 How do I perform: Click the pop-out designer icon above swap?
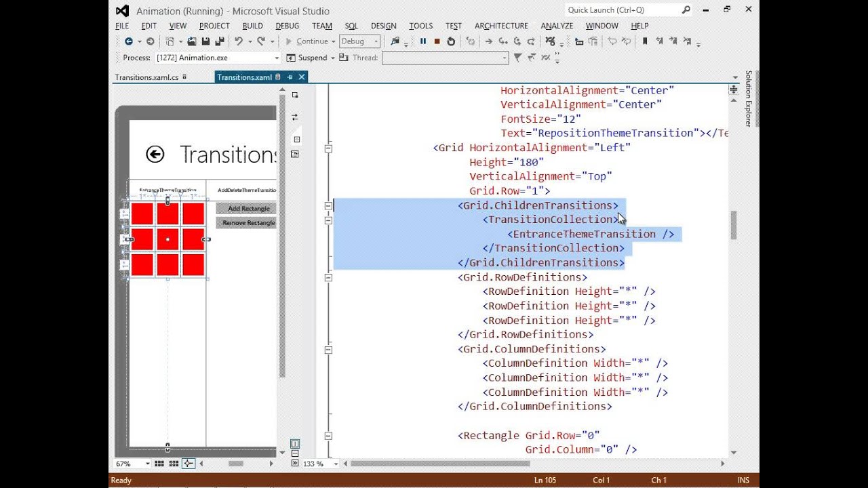click(x=295, y=96)
